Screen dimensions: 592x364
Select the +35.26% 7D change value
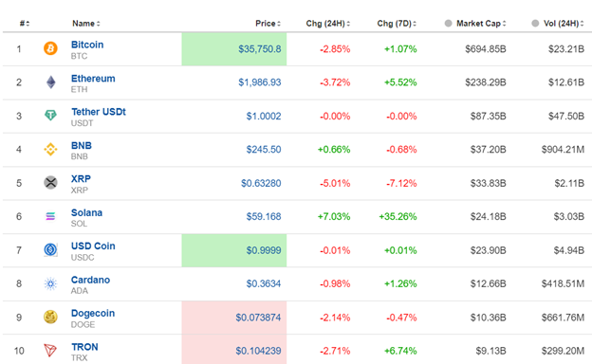(x=398, y=216)
